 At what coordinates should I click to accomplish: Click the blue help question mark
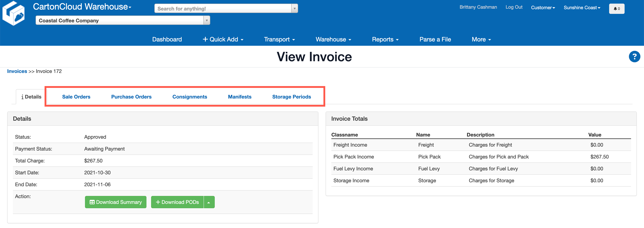635,56
